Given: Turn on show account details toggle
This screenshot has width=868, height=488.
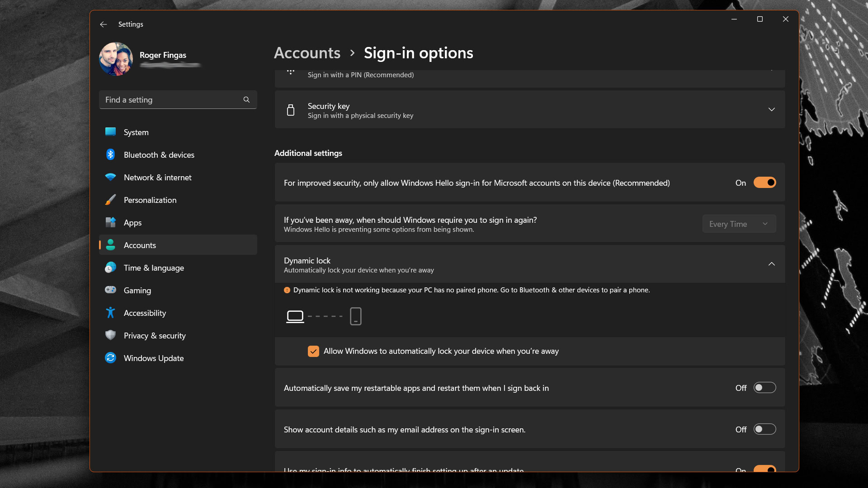Looking at the screenshot, I should [x=764, y=429].
